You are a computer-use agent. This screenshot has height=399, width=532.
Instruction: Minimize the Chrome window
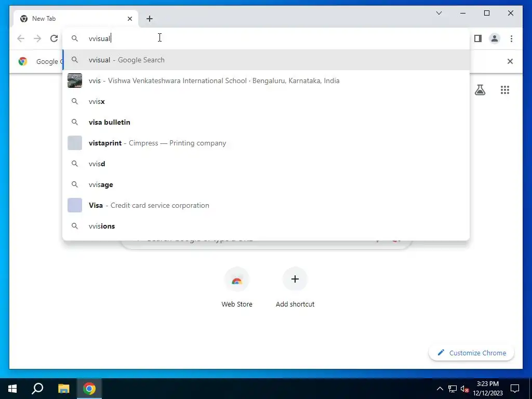pyautogui.click(x=463, y=13)
